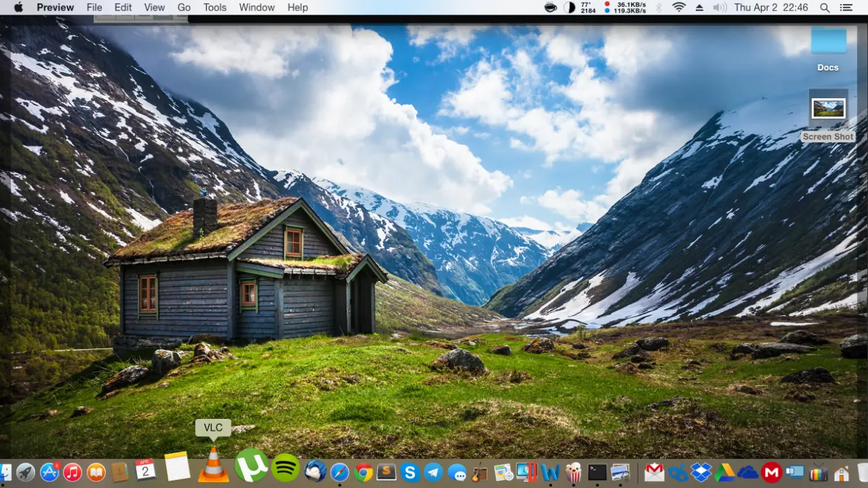Open the Edit menu
Image resolution: width=868 pixels, height=488 pixels.
pyautogui.click(x=123, y=8)
